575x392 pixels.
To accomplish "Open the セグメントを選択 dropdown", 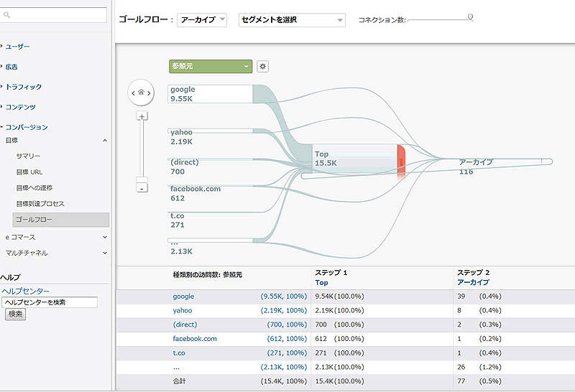I will pos(291,20).
